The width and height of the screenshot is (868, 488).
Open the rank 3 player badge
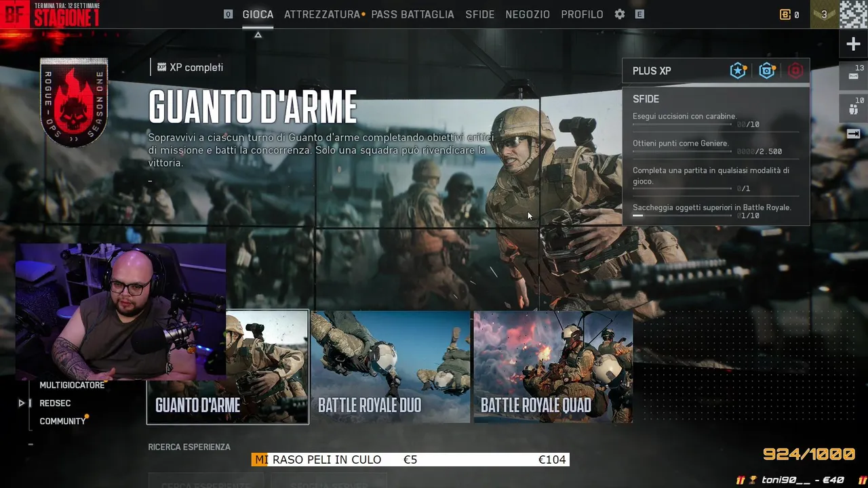pyautogui.click(x=824, y=14)
